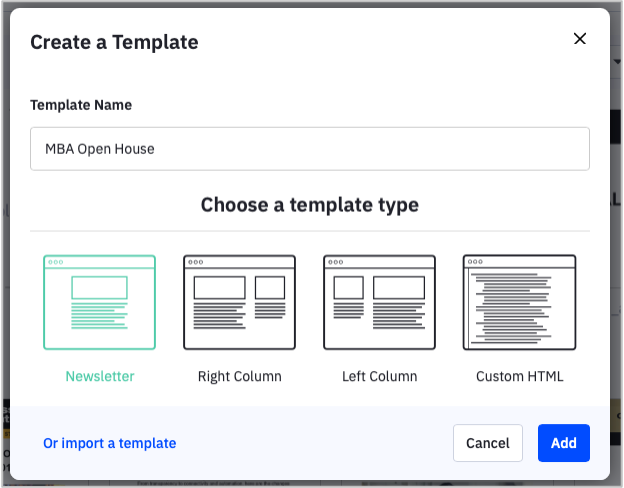The height and width of the screenshot is (488, 624).
Task: Cancel template creation
Action: pos(488,443)
